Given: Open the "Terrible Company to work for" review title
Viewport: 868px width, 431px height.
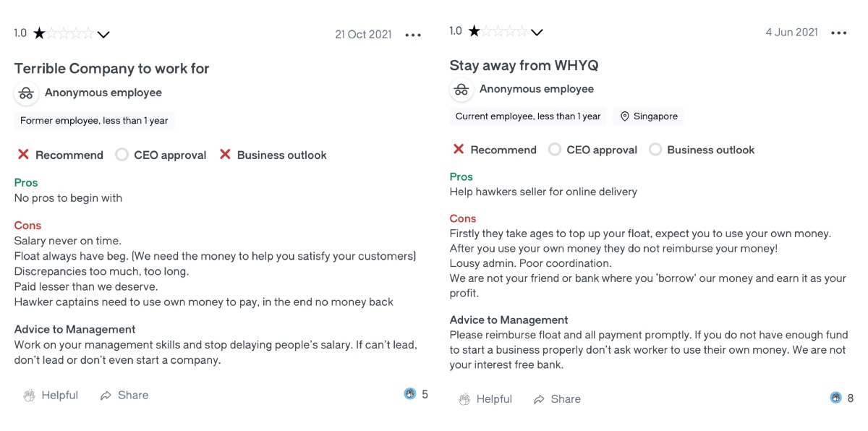Looking at the screenshot, I should [111, 69].
